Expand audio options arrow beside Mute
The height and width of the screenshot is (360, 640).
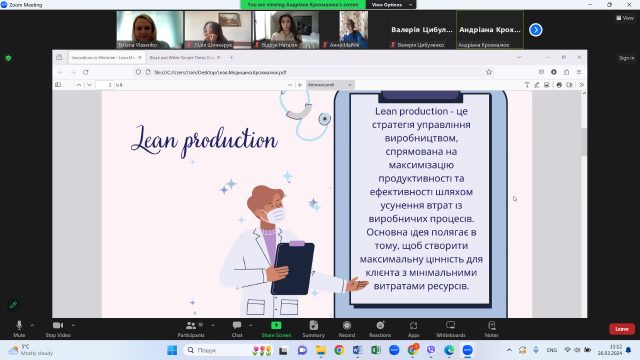click(32, 325)
